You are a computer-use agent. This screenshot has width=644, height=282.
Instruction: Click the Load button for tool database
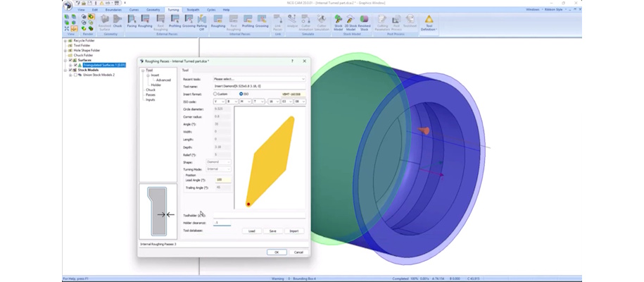251,231
